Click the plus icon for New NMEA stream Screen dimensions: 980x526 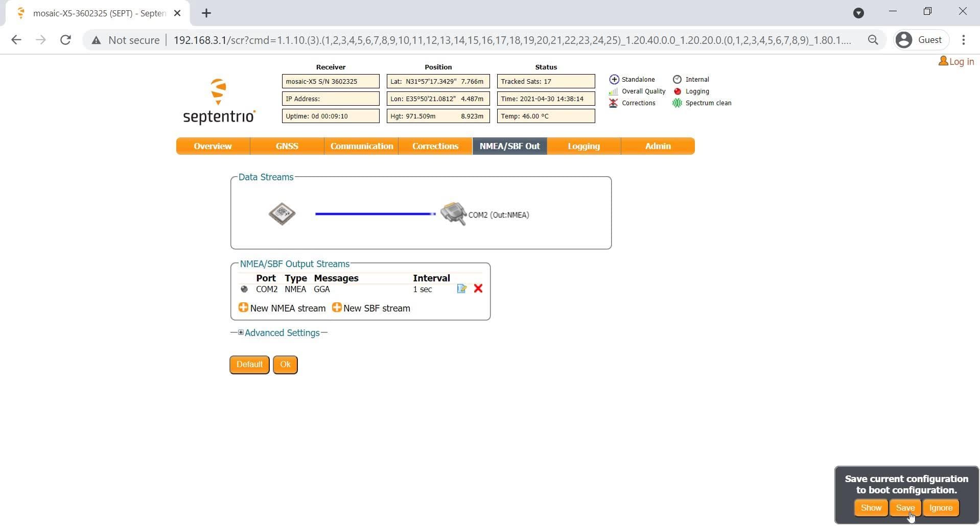click(243, 307)
